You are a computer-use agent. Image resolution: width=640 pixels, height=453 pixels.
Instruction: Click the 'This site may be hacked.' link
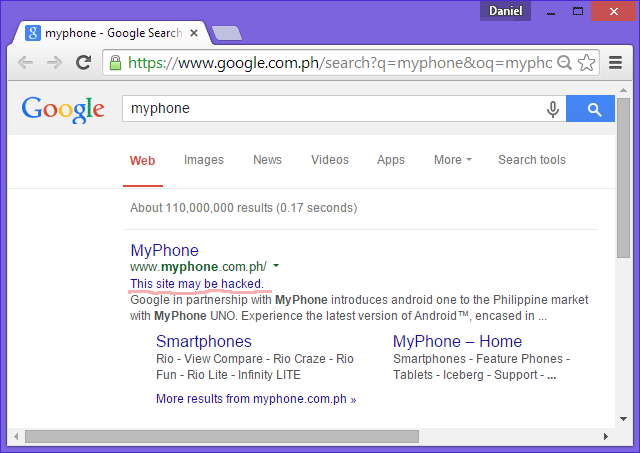197,284
